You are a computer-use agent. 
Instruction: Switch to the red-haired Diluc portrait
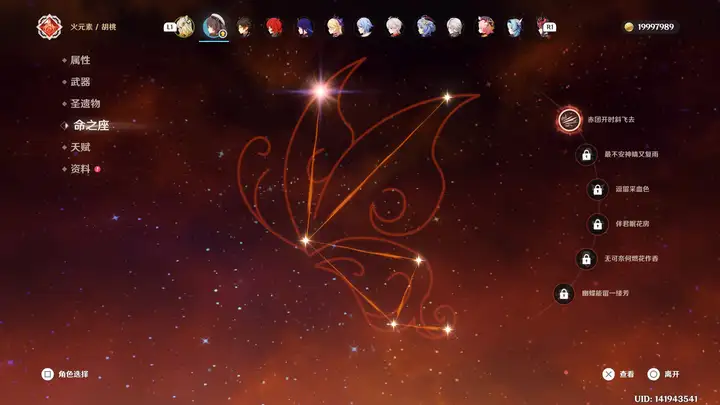click(274, 27)
